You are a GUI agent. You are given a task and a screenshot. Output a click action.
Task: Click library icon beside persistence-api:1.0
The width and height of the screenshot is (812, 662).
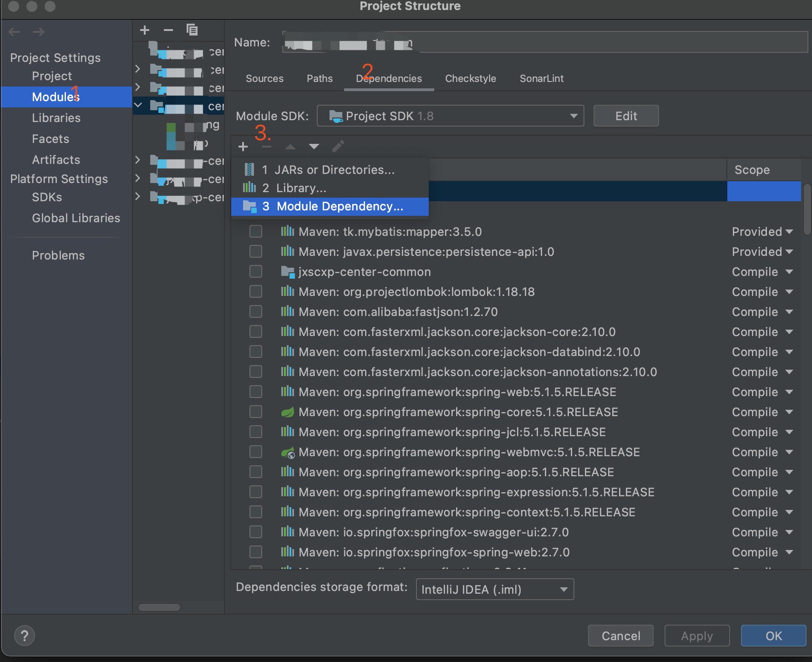[288, 251]
